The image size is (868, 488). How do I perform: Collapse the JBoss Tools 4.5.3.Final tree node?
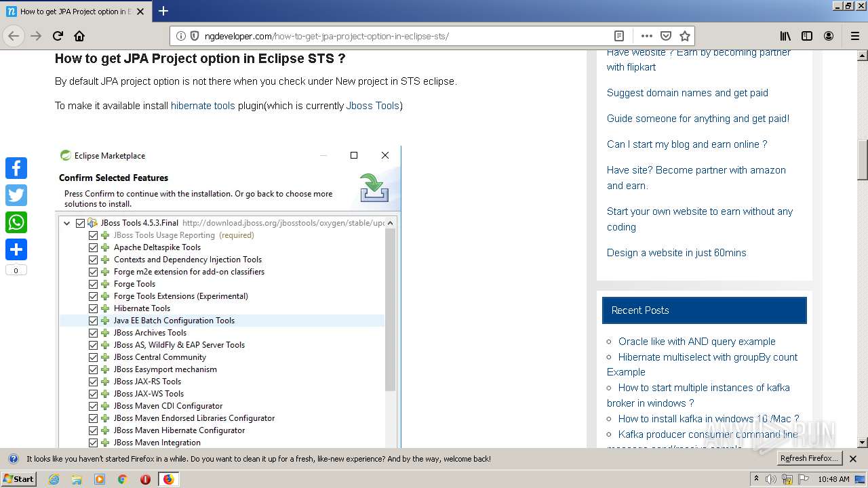[x=66, y=223]
